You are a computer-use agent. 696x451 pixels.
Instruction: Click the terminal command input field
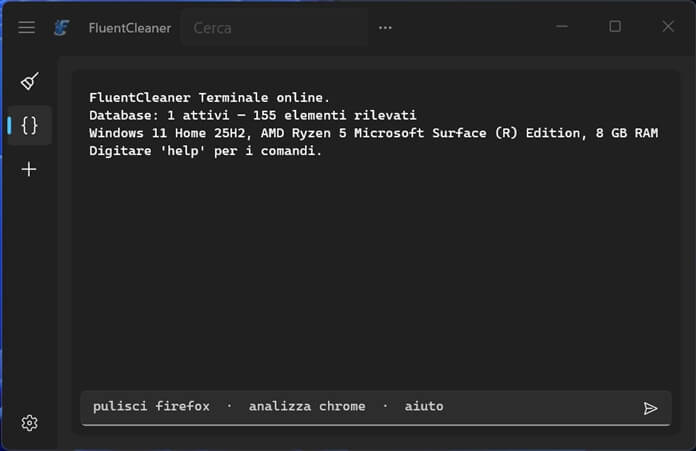(376, 407)
